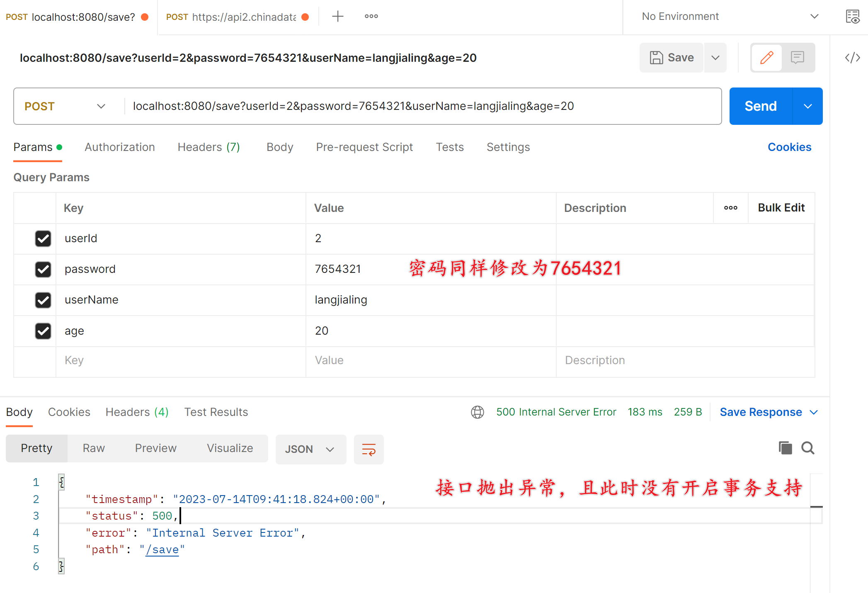Image resolution: width=868 pixels, height=593 pixels.
Task: Click the userName key cell
Action: (x=181, y=300)
